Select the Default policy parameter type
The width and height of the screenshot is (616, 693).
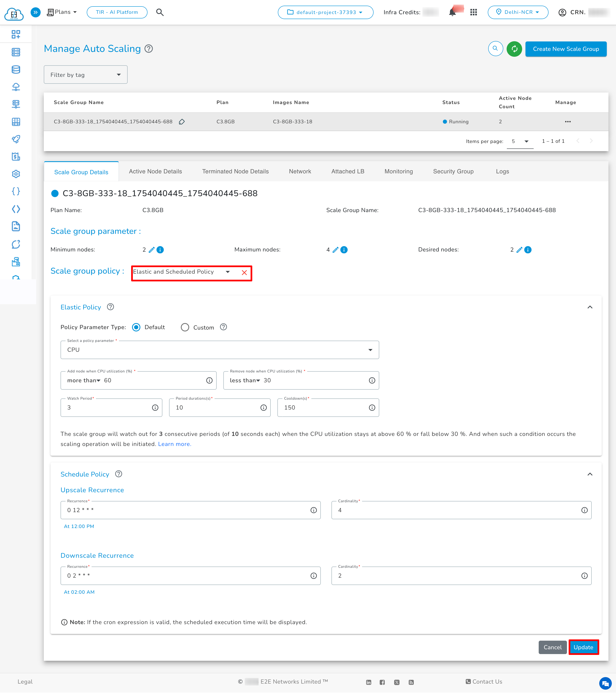point(136,327)
